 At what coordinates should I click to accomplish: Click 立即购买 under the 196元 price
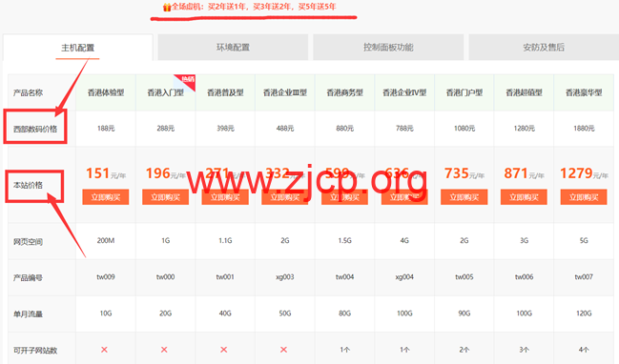point(165,197)
